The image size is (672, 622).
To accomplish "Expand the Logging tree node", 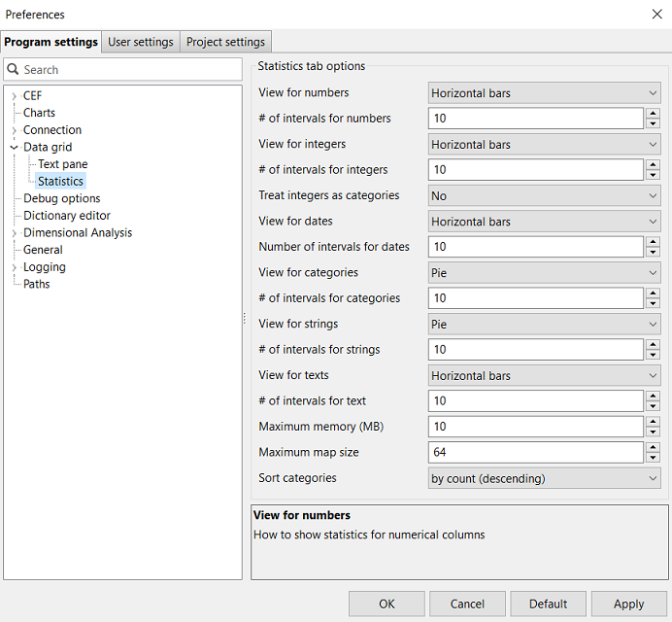I will point(15,267).
